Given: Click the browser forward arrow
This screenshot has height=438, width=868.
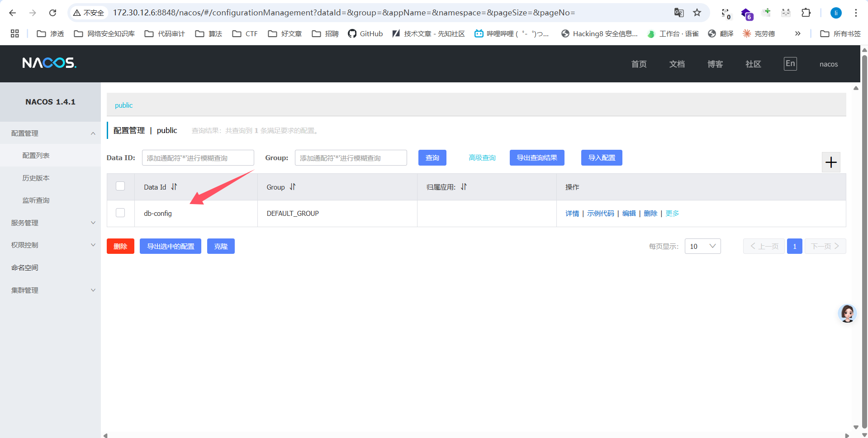Looking at the screenshot, I should (33, 13).
